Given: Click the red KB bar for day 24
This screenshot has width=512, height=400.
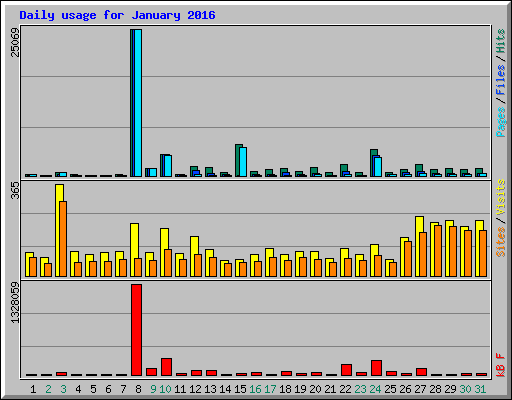Looking at the screenshot, I should tap(376, 368).
